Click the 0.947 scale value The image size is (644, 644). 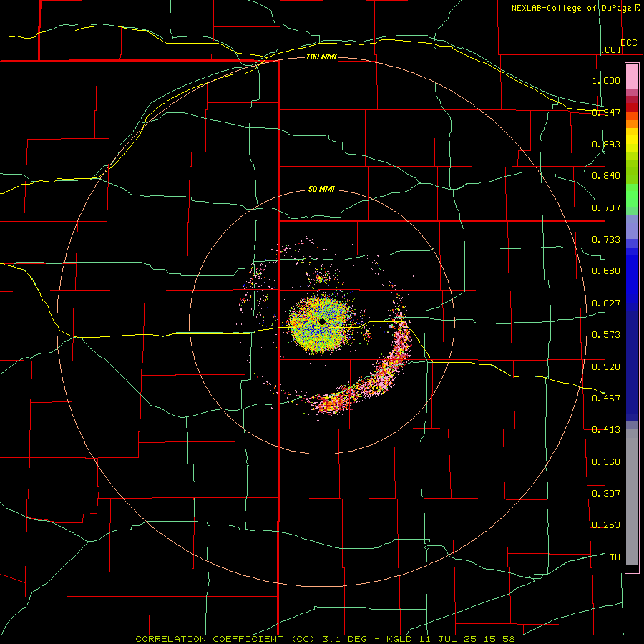coord(606,112)
